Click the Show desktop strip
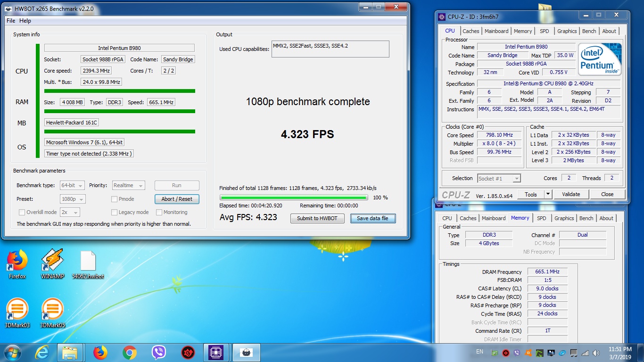 point(640,353)
